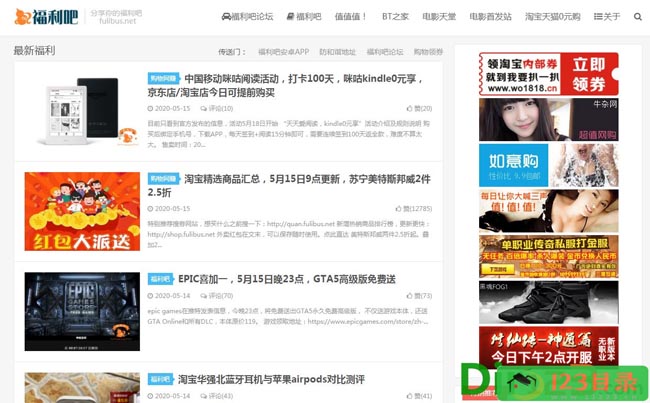The height and width of the screenshot is (403, 650).
Task: Open the 值!值!值! ad banner
Action: pos(548,211)
